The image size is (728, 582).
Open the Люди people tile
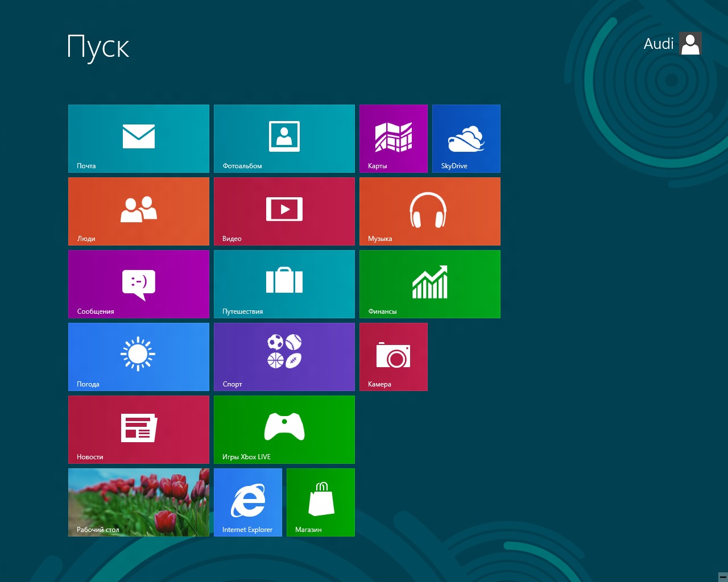pyautogui.click(x=139, y=211)
